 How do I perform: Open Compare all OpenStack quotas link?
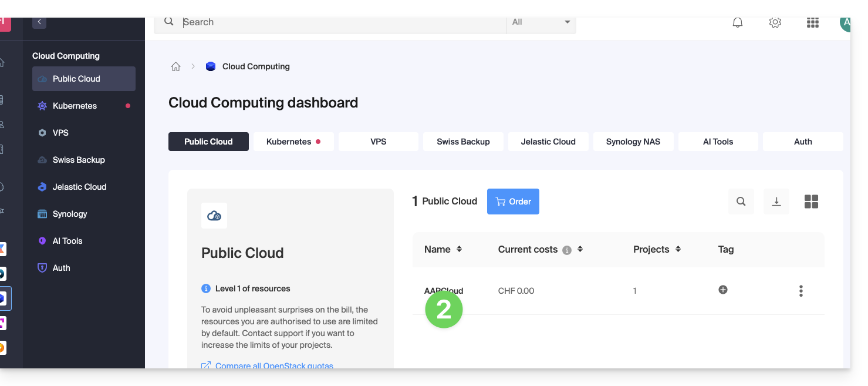274,365
